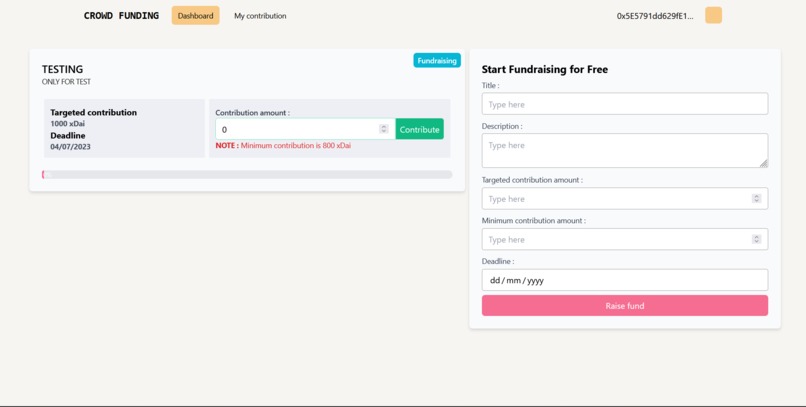Click the green Contribute button
This screenshot has height=407, width=806.
coord(419,129)
